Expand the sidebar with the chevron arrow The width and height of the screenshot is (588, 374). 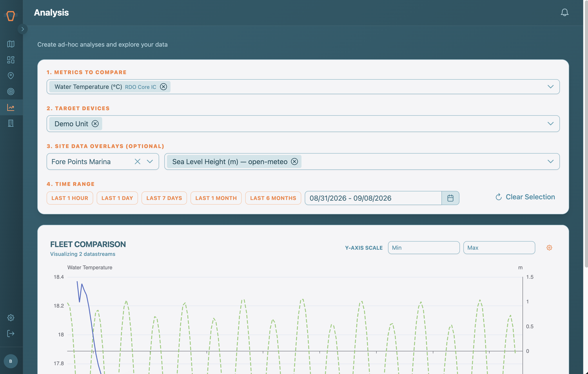click(23, 29)
